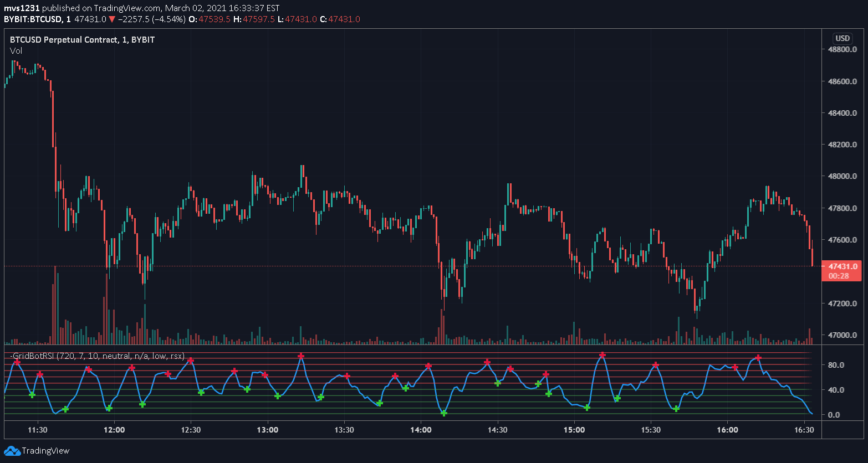Viewport: 868px width, 463px height.
Task: Click the 48200.0 price axis label
Action: point(842,145)
